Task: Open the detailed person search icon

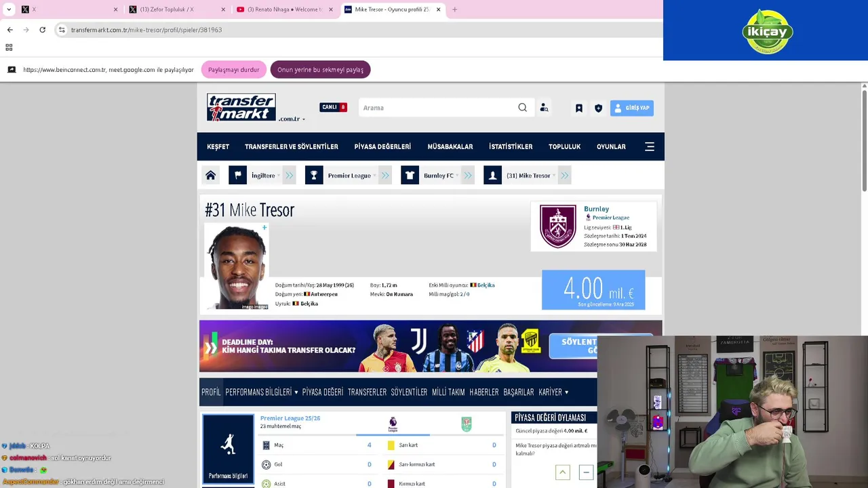Action: click(544, 108)
